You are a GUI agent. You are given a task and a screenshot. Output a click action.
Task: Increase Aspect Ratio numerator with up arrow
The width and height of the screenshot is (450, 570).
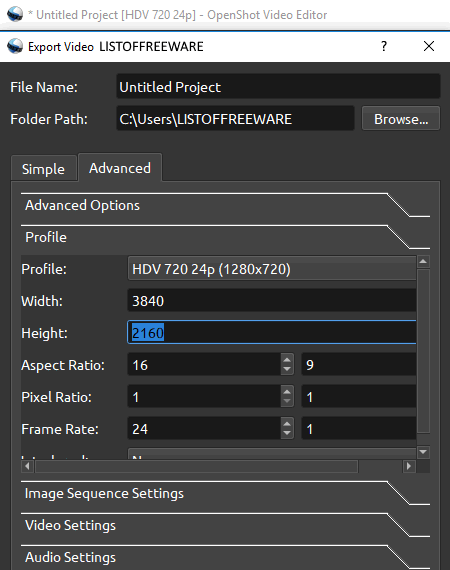click(287, 360)
